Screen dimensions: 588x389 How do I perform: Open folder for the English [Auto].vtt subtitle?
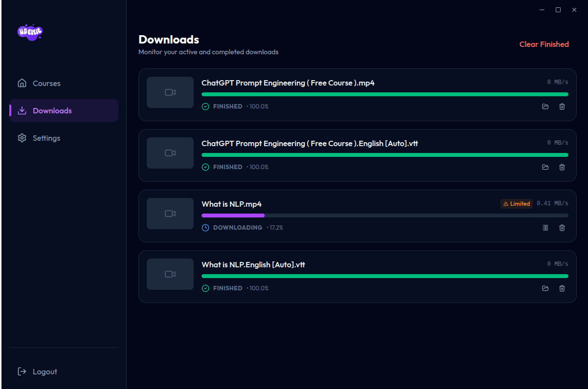[x=545, y=167]
